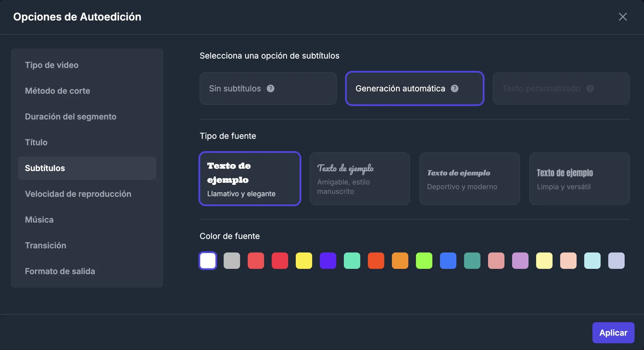Choose the purple font color swatch
The image size is (644, 350).
click(328, 261)
